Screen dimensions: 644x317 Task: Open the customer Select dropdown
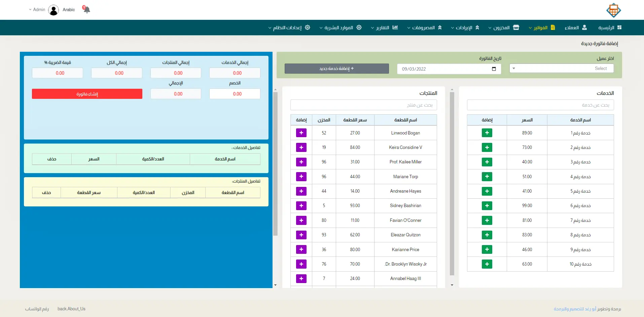[x=561, y=69]
